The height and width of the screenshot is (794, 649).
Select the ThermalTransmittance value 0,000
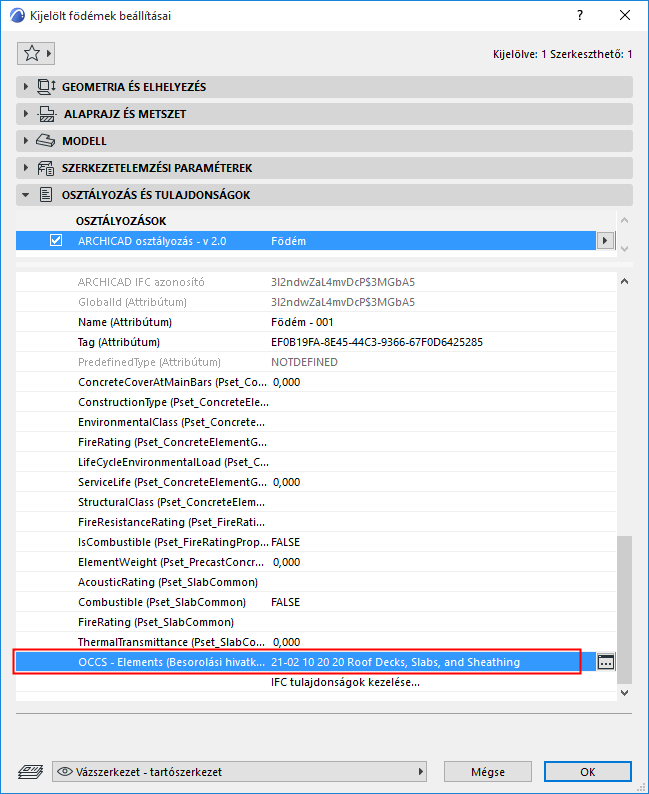click(x=287, y=642)
